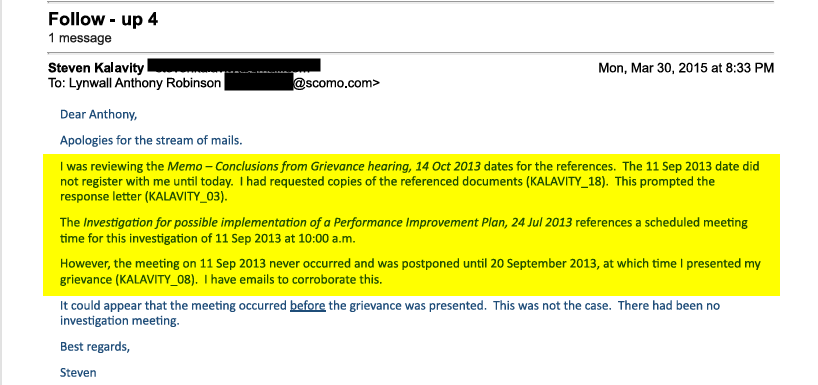Click the 'Follow - up 4' subject heading

coord(103,20)
